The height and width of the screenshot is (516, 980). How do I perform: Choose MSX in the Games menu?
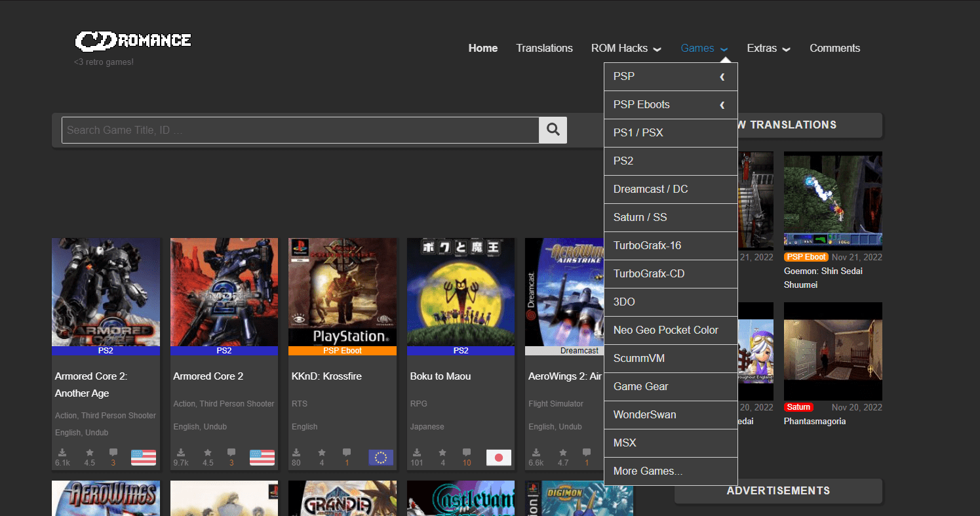[671, 443]
